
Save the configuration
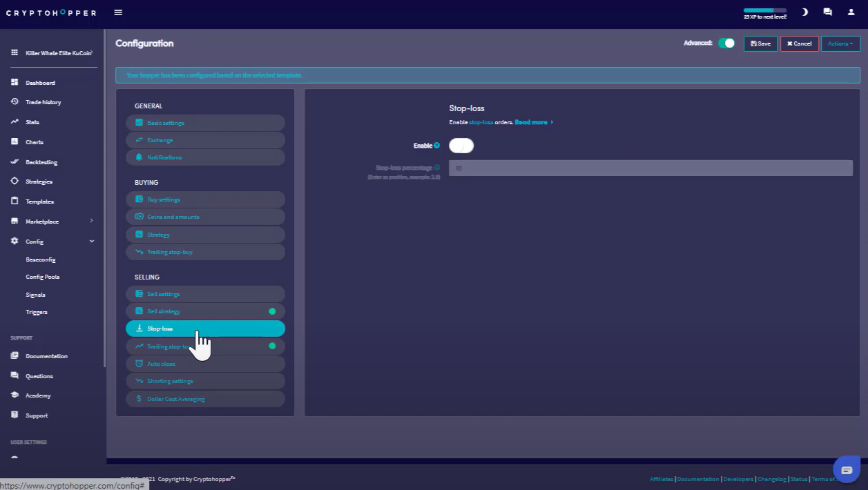(x=760, y=43)
